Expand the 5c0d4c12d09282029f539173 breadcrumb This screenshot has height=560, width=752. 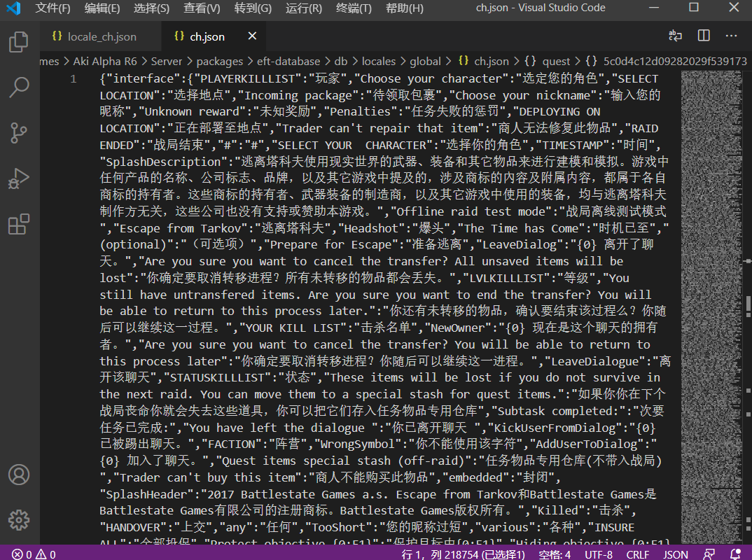coord(666,62)
